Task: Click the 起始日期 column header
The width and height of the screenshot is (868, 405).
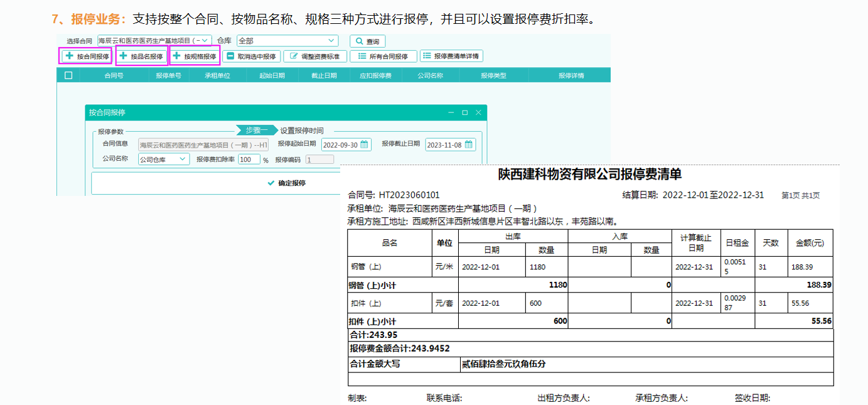Action: [272, 75]
